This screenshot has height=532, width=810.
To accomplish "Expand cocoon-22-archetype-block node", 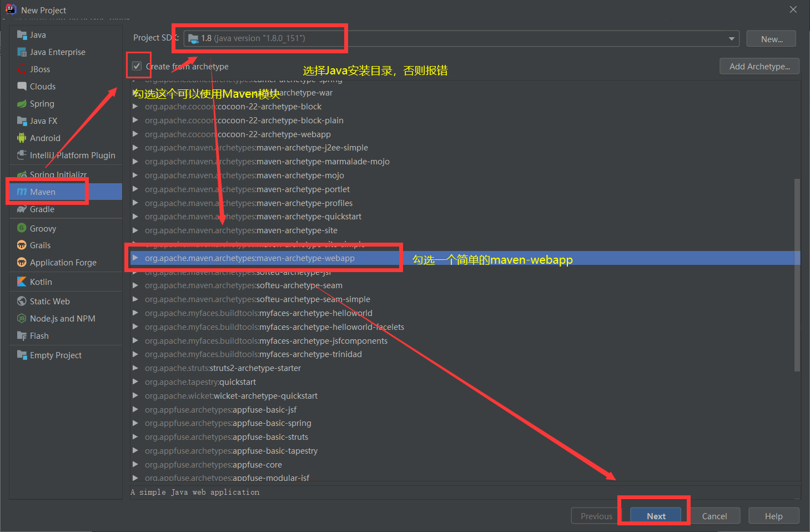I will pos(135,106).
